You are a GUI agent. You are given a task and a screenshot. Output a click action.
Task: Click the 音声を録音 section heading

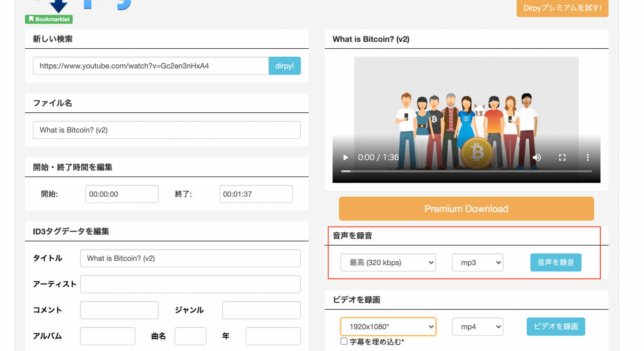click(353, 236)
